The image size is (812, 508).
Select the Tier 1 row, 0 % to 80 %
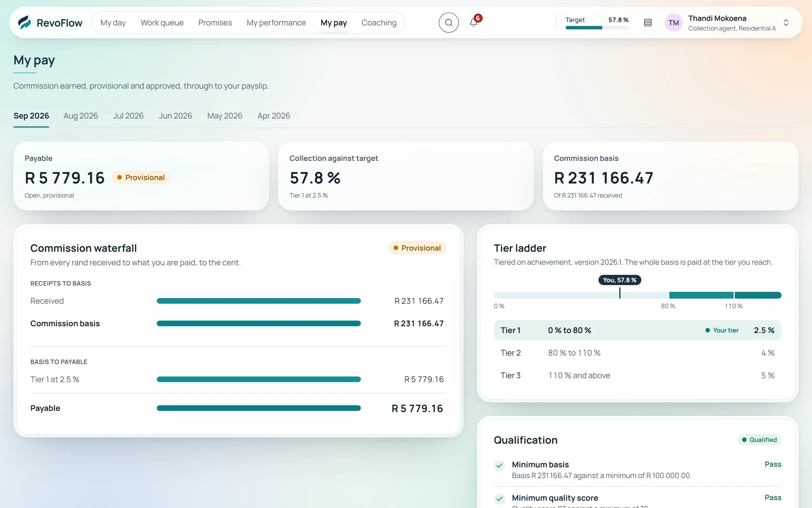(x=637, y=330)
